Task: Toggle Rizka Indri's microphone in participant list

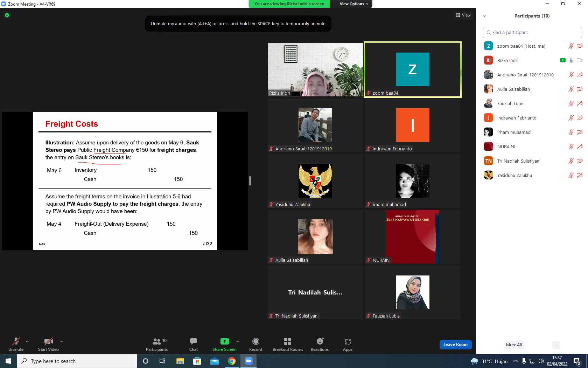Action: (571, 60)
